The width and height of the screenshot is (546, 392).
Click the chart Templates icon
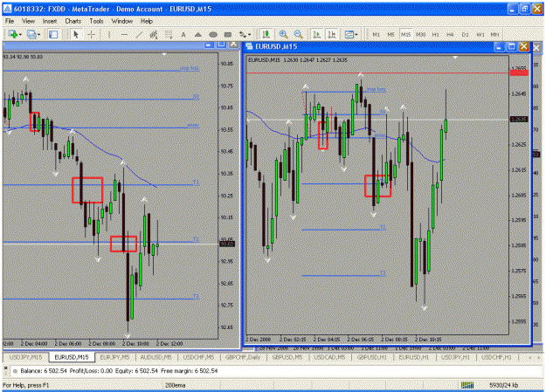(349, 34)
